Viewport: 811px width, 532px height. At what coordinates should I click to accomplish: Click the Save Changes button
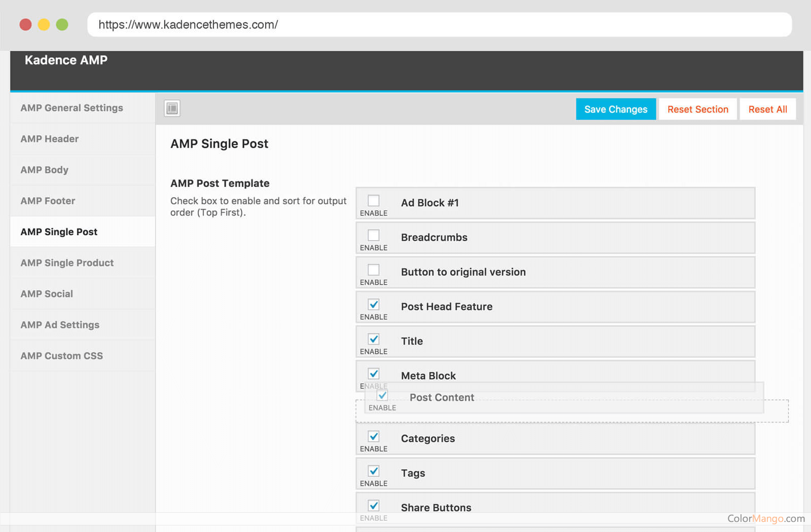615,109
